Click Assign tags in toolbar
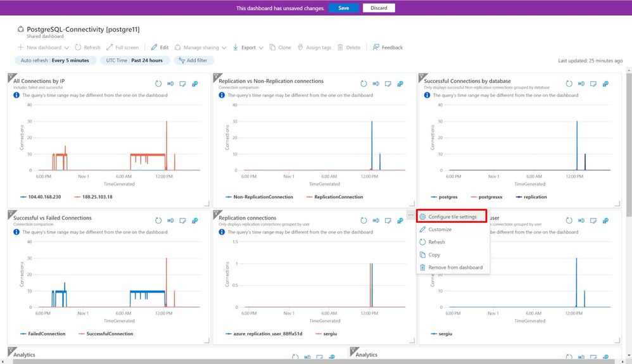The height and width of the screenshot is (364, 632). 314,47
